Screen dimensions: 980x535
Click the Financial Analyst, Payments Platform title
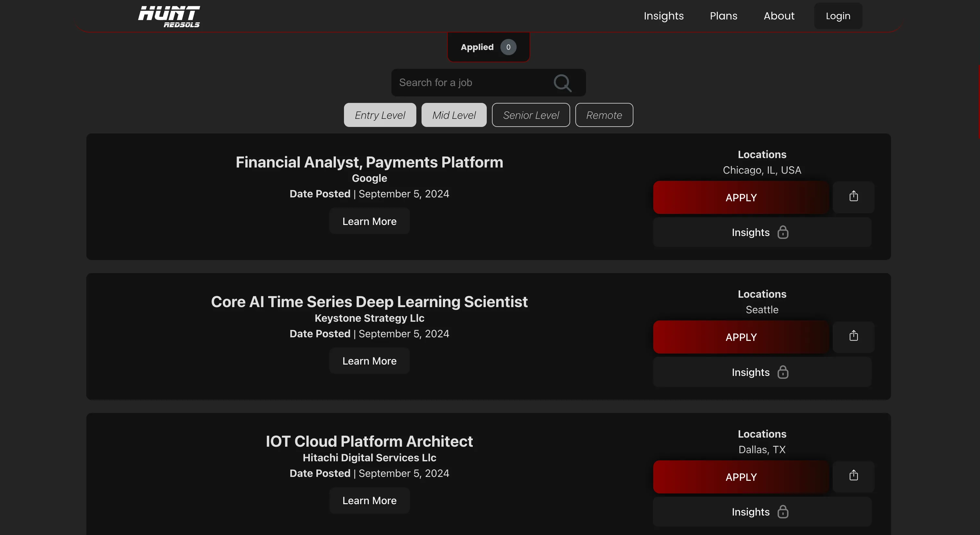[369, 162]
